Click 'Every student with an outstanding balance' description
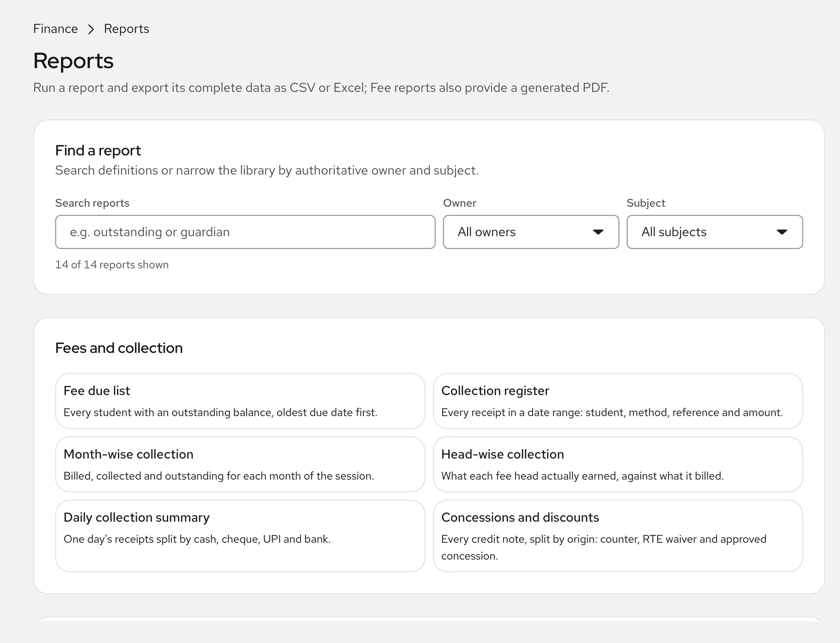The height and width of the screenshot is (643, 840). 220,412
